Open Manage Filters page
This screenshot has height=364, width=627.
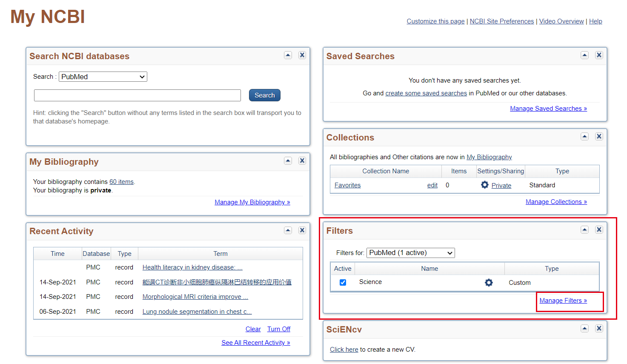pyautogui.click(x=563, y=300)
